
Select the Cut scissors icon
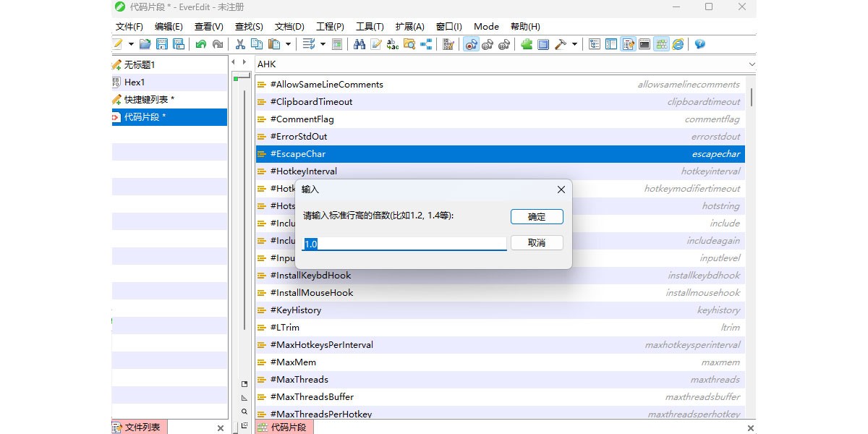point(240,44)
